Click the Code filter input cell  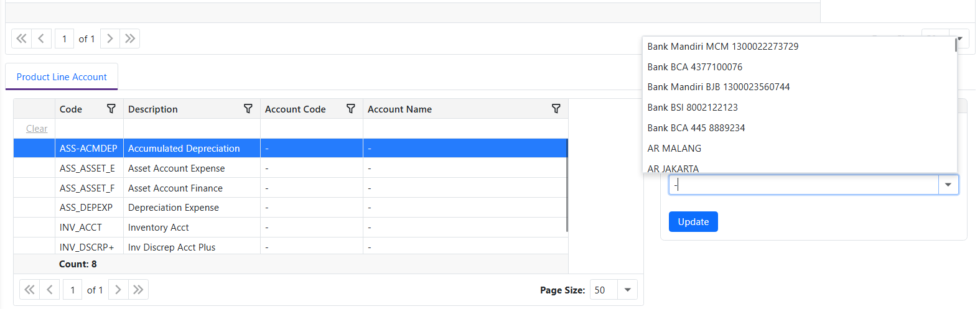tap(89, 129)
